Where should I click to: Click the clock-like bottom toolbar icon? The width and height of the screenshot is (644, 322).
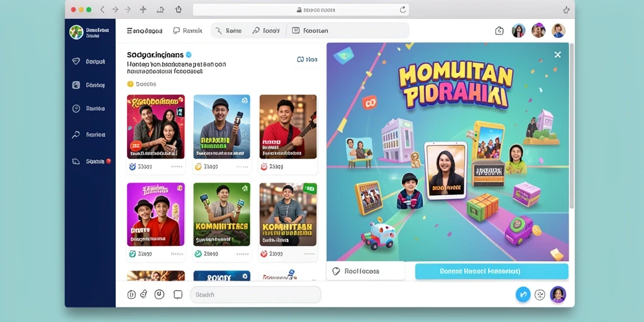tap(159, 294)
